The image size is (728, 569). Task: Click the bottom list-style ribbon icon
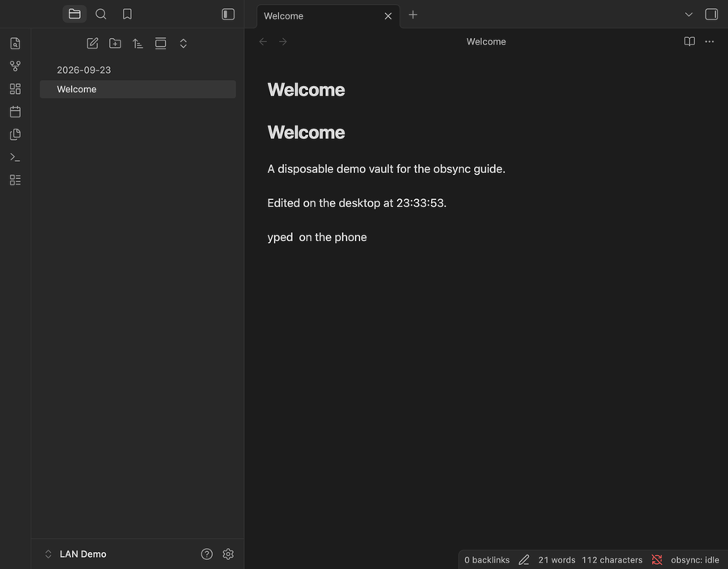(15, 180)
